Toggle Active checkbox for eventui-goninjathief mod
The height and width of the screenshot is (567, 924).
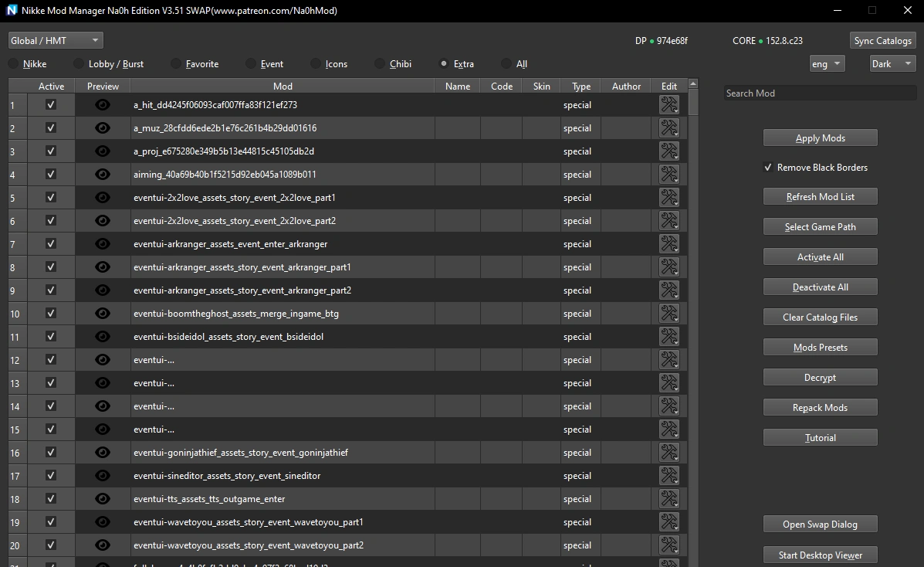[x=51, y=452]
